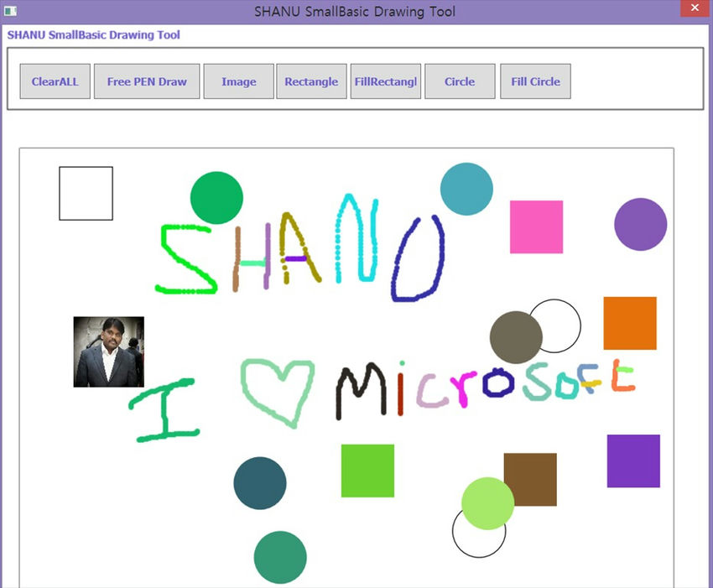The image size is (713, 588).
Task: Choose the Image button
Action: [239, 81]
